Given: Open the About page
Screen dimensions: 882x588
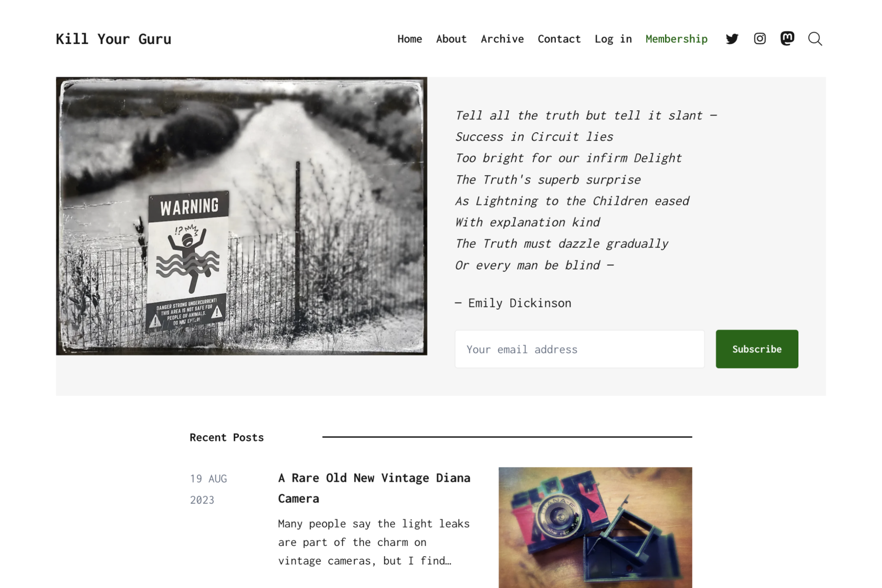Looking at the screenshot, I should [451, 39].
